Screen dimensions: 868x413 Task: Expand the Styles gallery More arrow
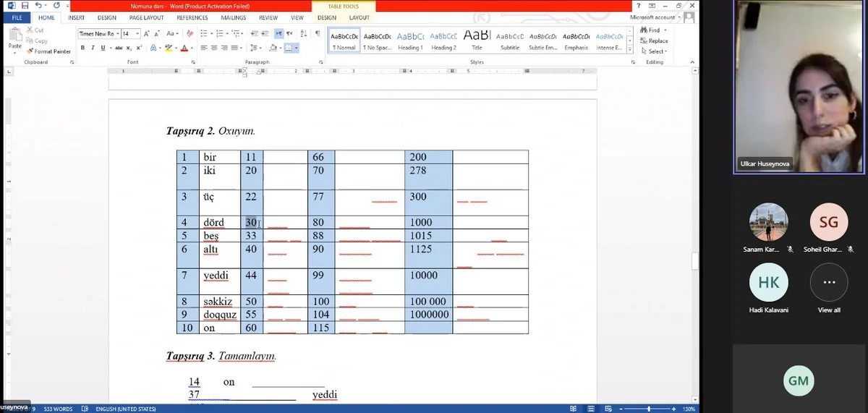(630, 49)
